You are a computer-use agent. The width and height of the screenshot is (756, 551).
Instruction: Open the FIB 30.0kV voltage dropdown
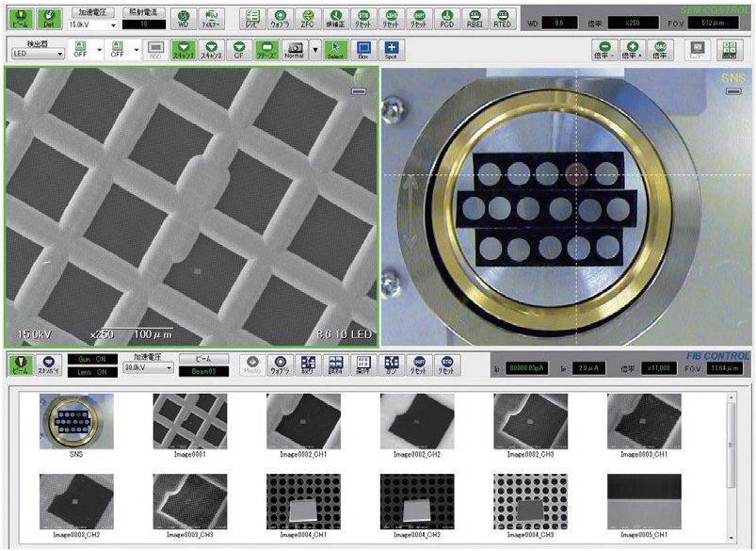click(148, 367)
